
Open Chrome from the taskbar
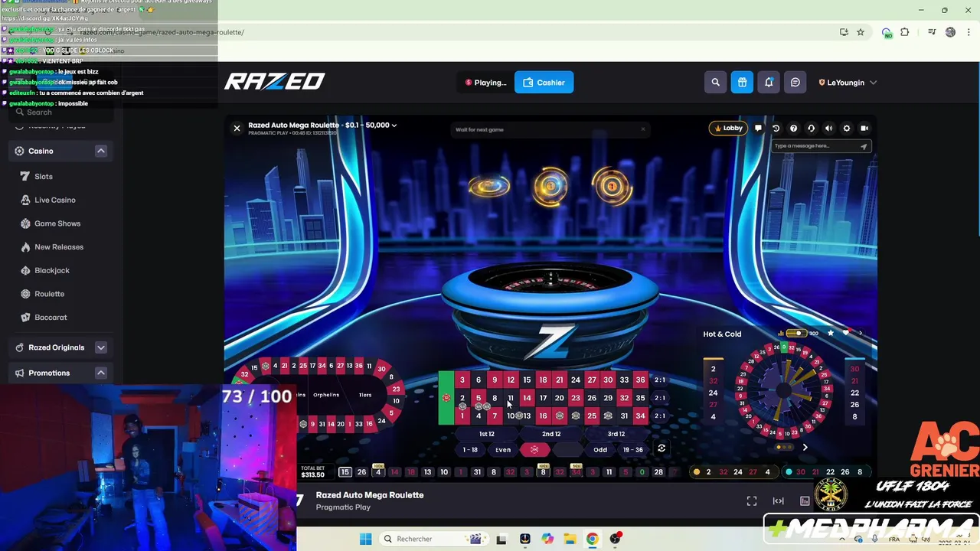[592, 539]
